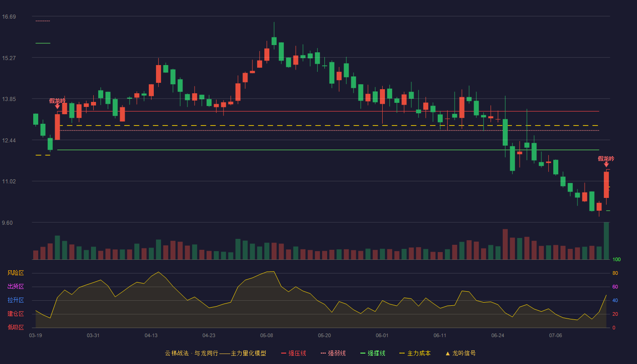Image resolution: width=637 pixels, height=364 pixels.
Task: Select the 建仓区 zone label
Action: pos(15,314)
